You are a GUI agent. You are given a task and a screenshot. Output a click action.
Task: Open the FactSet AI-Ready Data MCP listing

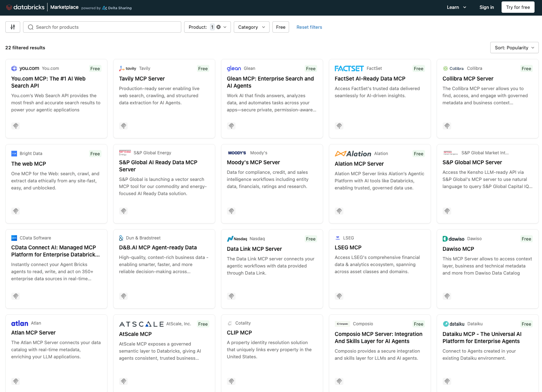click(x=370, y=78)
